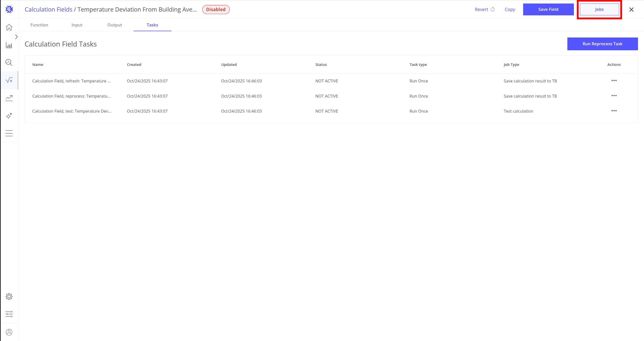The image size is (644, 341).
Task: Open the magnifier analysis search icon
Action: point(9,62)
